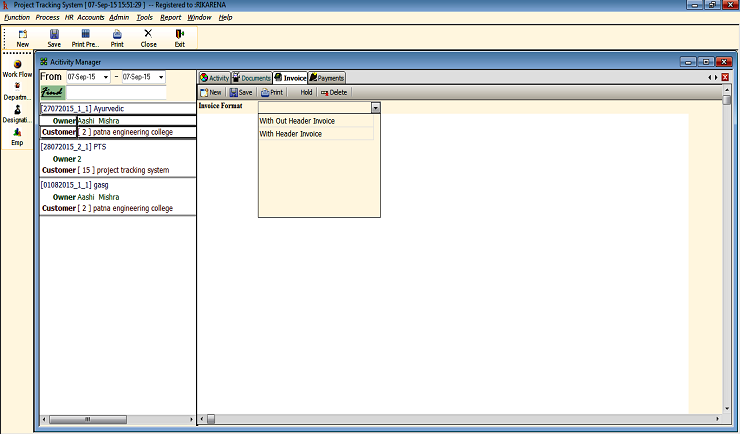Select the PTS activity entry
The width and height of the screenshot is (740, 434).
100,146
